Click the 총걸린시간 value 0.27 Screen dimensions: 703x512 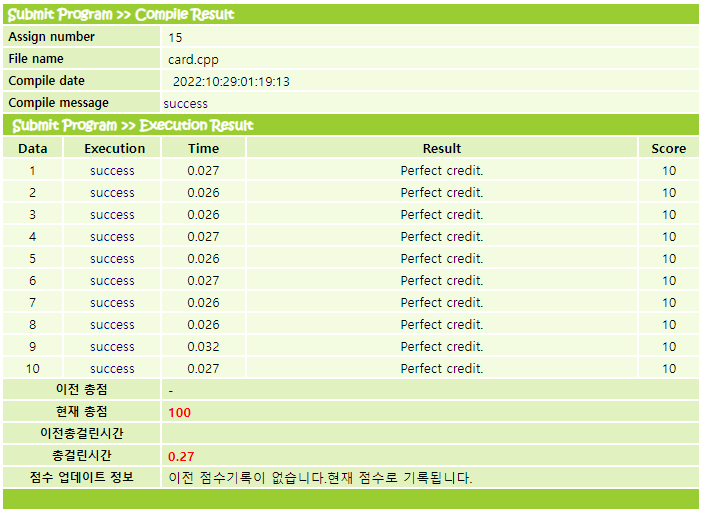click(x=181, y=456)
